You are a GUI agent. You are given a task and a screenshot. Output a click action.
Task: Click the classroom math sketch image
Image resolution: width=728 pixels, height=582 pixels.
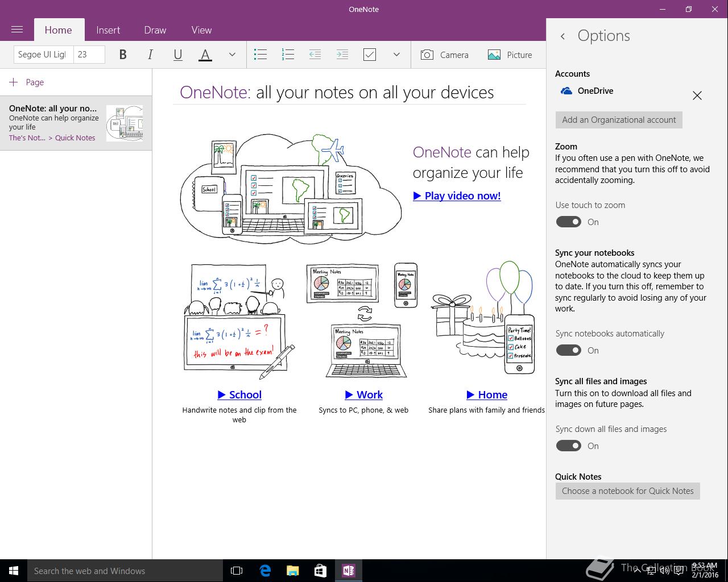239,321
